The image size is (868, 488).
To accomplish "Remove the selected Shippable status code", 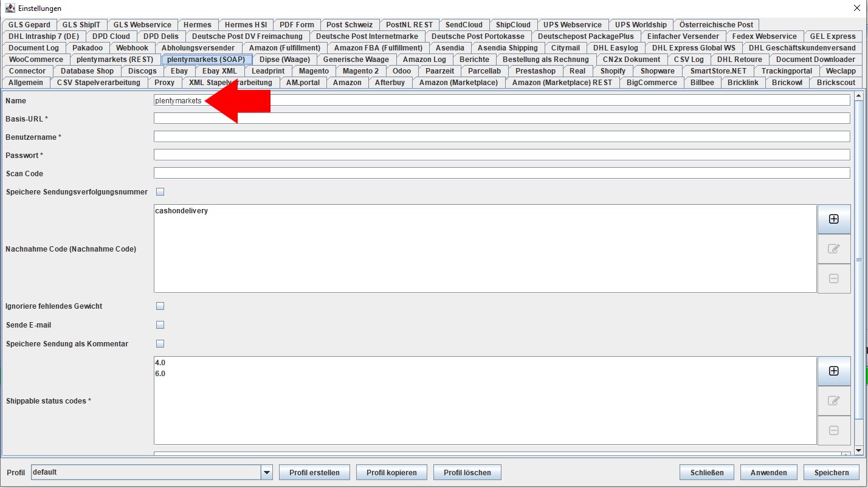I will point(834,430).
